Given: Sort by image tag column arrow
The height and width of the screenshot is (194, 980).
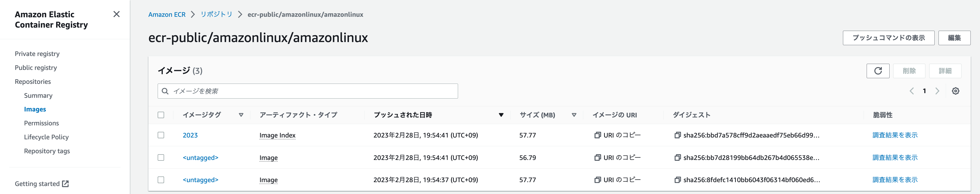Looking at the screenshot, I should click(241, 115).
